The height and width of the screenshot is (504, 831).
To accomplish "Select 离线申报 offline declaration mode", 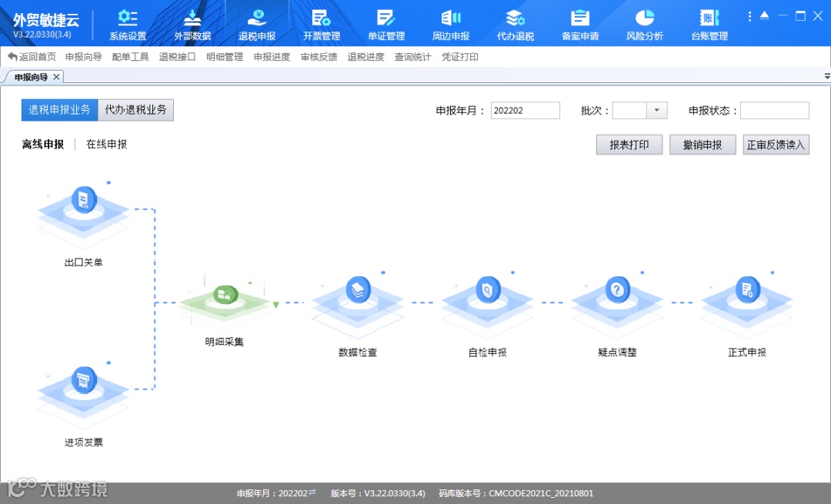I will tap(43, 144).
